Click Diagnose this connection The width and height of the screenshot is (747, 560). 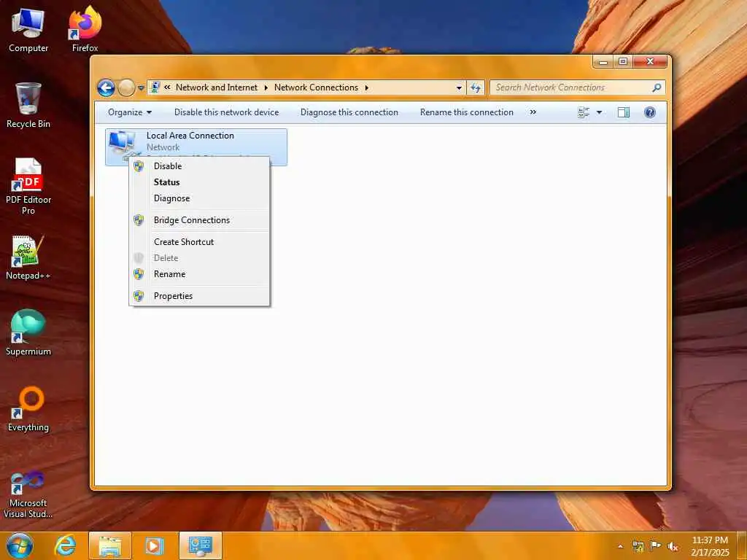pyautogui.click(x=349, y=112)
